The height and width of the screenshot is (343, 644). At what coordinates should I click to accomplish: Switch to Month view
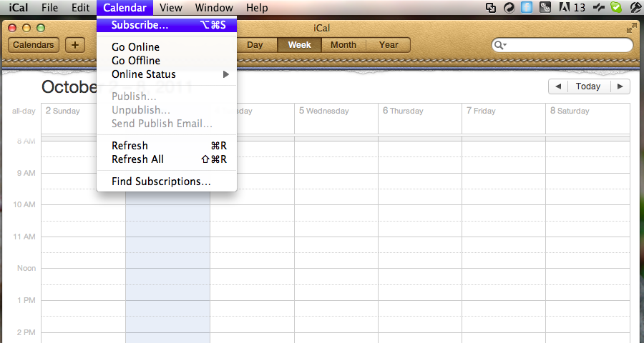coord(343,45)
